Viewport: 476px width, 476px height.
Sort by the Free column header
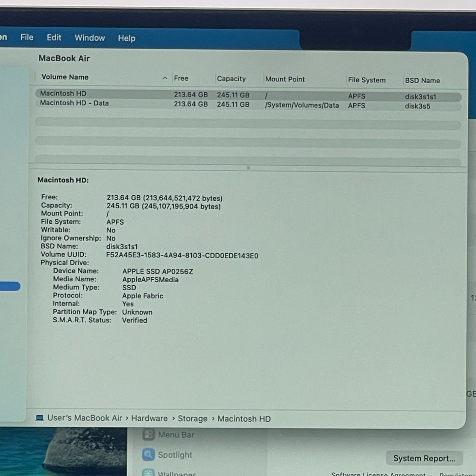[181, 78]
